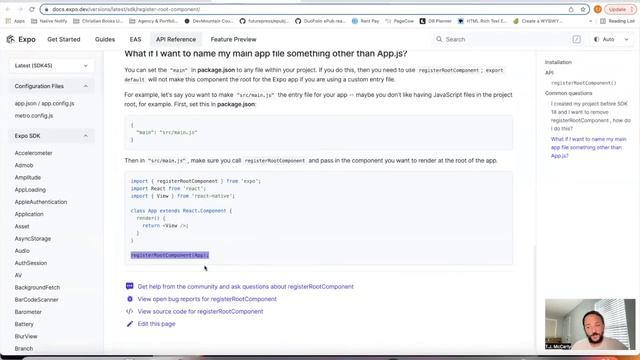Viewport: 640px width, 360px height.
Task: Open AuthSession in the sidebar
Action: 31,263
